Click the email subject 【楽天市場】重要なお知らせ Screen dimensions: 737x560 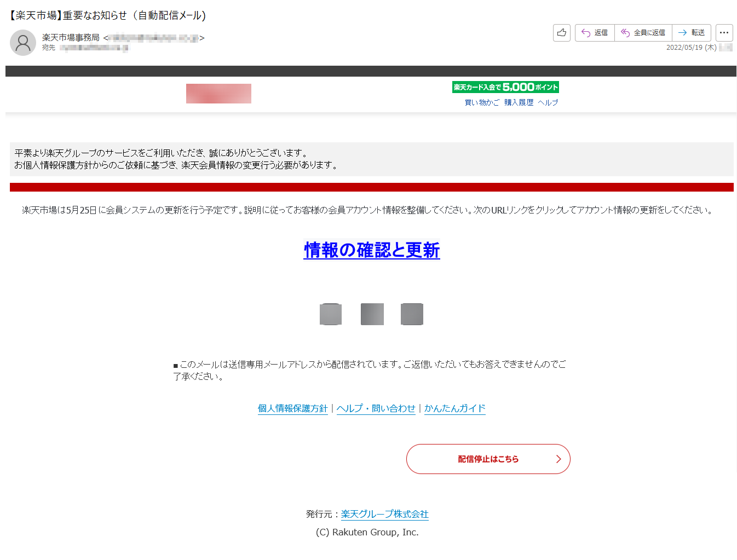[107, 15]
